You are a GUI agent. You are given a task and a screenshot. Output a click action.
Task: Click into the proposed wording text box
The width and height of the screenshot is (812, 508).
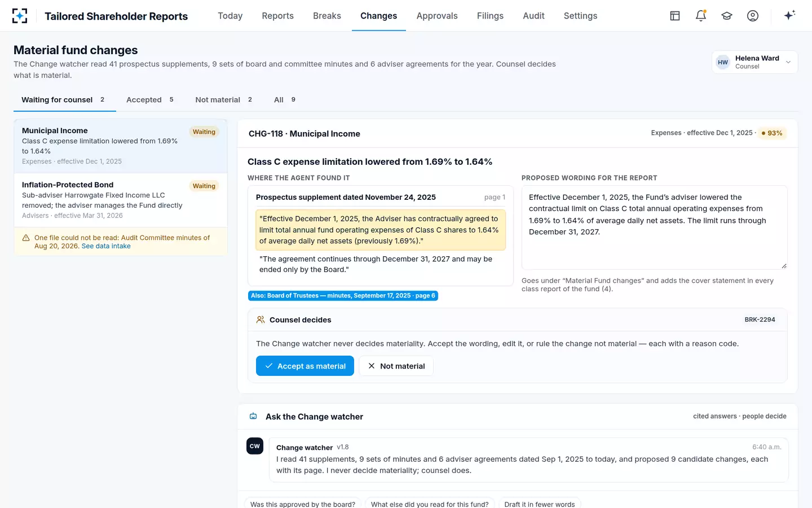(654, 227)
